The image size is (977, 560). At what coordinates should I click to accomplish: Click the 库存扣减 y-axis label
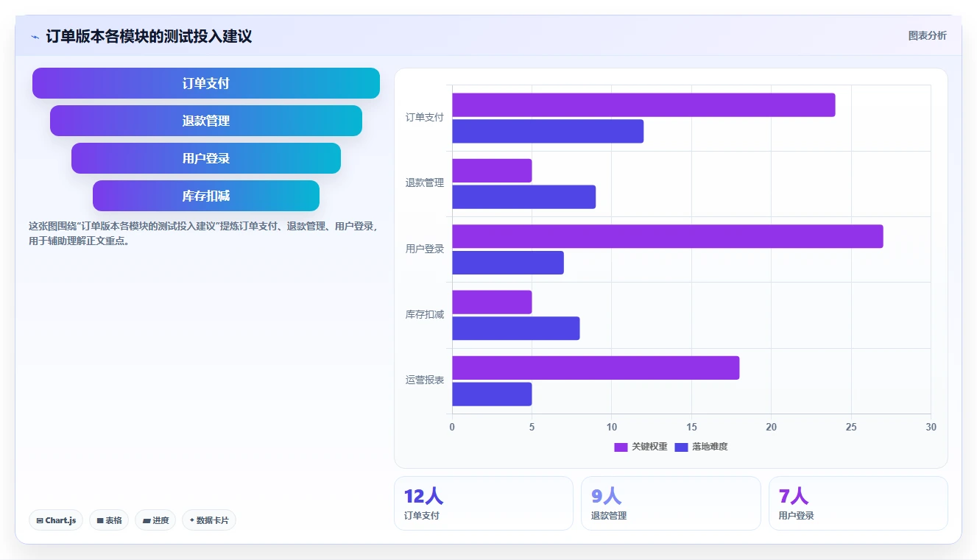coord(425,314)
